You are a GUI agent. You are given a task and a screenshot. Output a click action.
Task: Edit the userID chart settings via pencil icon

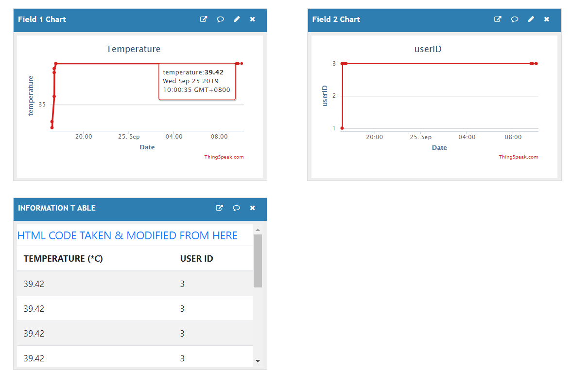click(531, 19)
